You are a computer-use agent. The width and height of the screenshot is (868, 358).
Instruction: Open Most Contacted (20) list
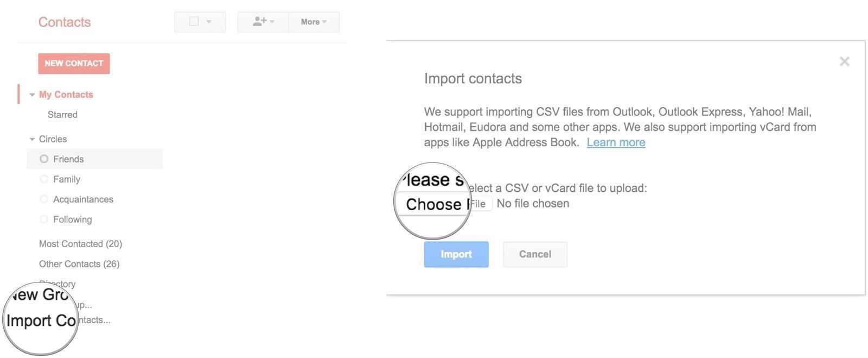point(80,244)
